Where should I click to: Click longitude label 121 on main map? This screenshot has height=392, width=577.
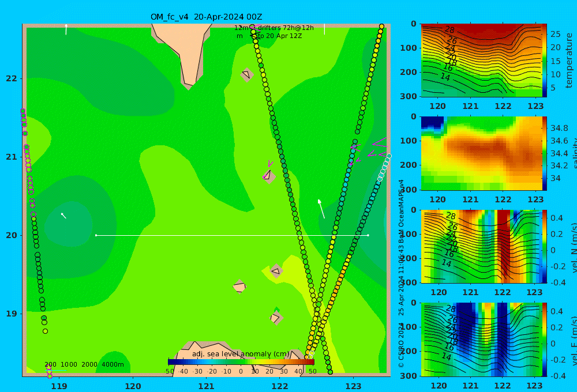point(206,386)
